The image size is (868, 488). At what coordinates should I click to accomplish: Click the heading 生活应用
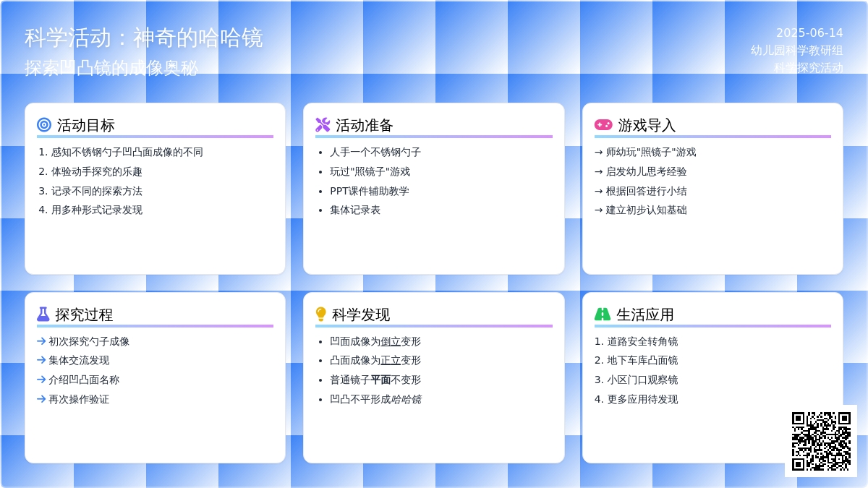point(645,314)
